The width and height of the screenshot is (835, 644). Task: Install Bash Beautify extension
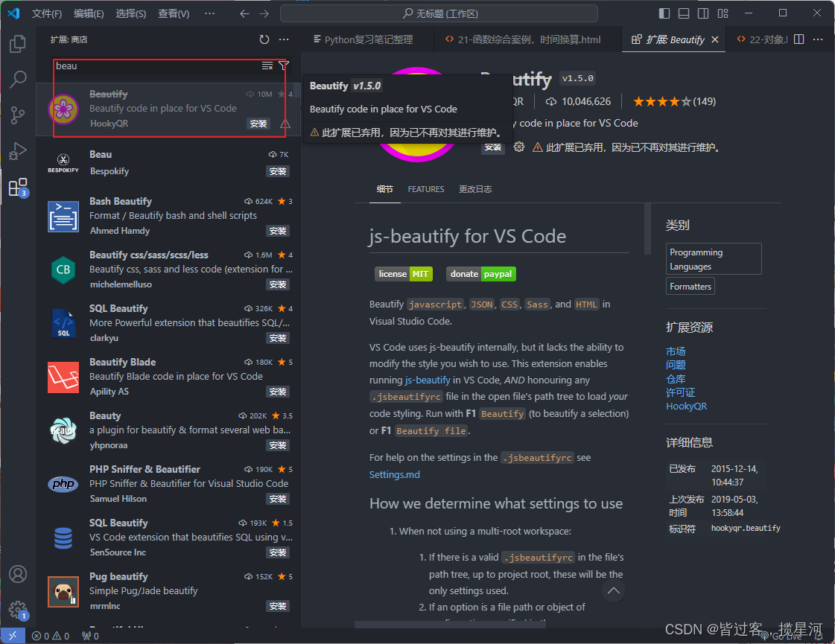[x=278, y=231]
